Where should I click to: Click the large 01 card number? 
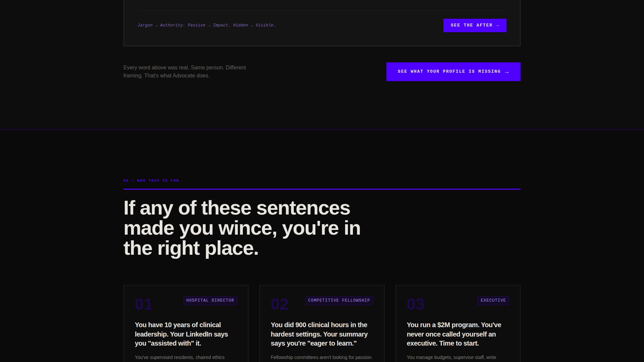(x=144, y=304)
